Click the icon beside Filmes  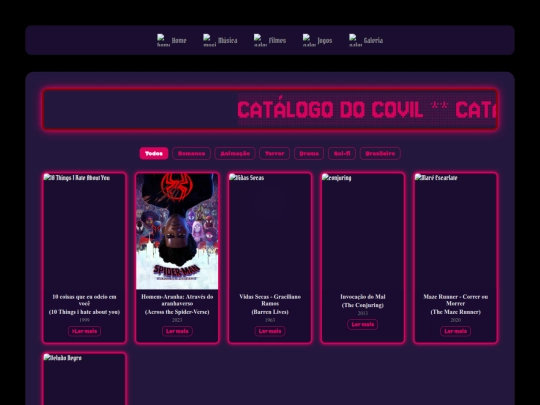point(260,40)
